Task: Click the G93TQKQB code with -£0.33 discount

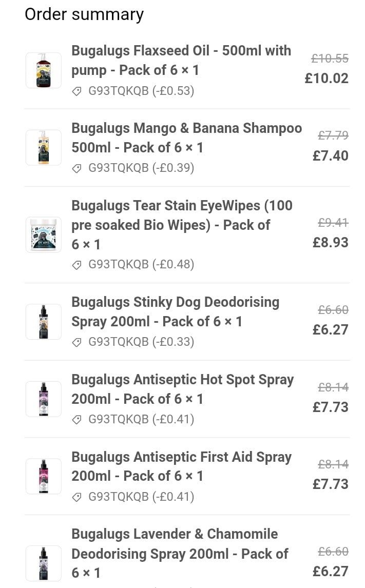Action: click(141, 342)
